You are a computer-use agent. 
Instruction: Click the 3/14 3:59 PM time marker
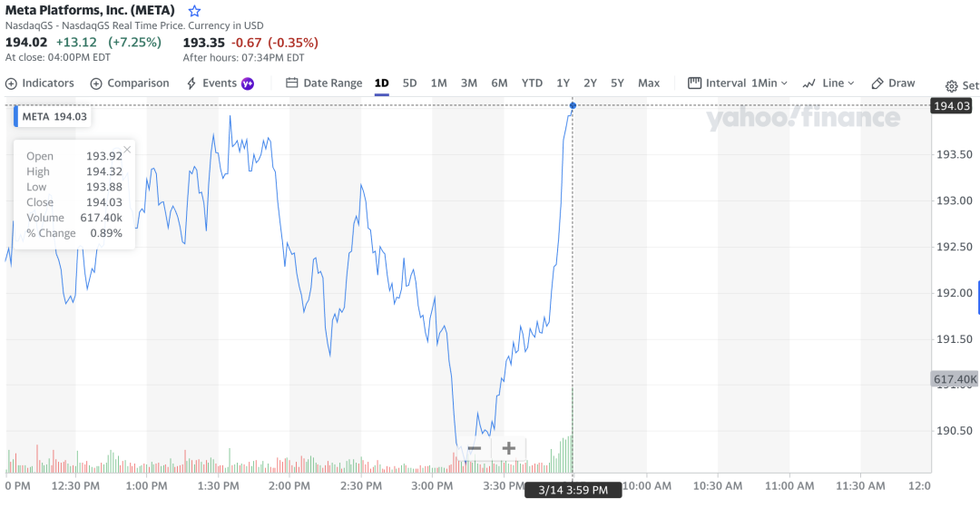pyautogui.click(x=573, y=490)
